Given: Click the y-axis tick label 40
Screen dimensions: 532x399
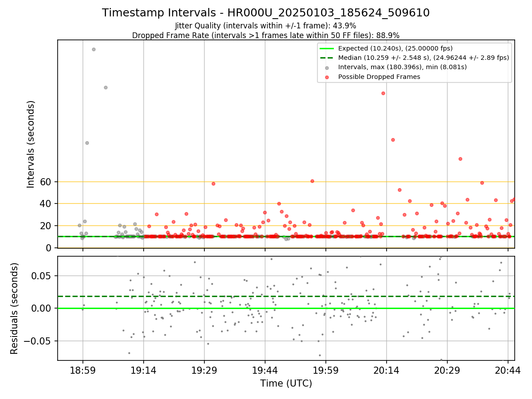Looking at the screenshot, I should tap(46, 204).
